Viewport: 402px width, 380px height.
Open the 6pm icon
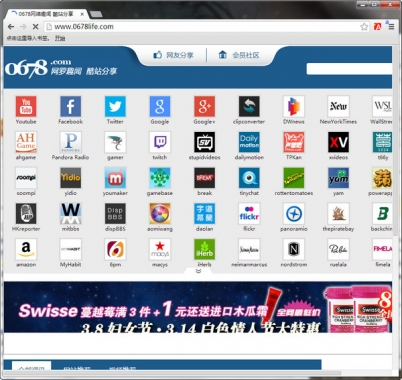[115, 249]
